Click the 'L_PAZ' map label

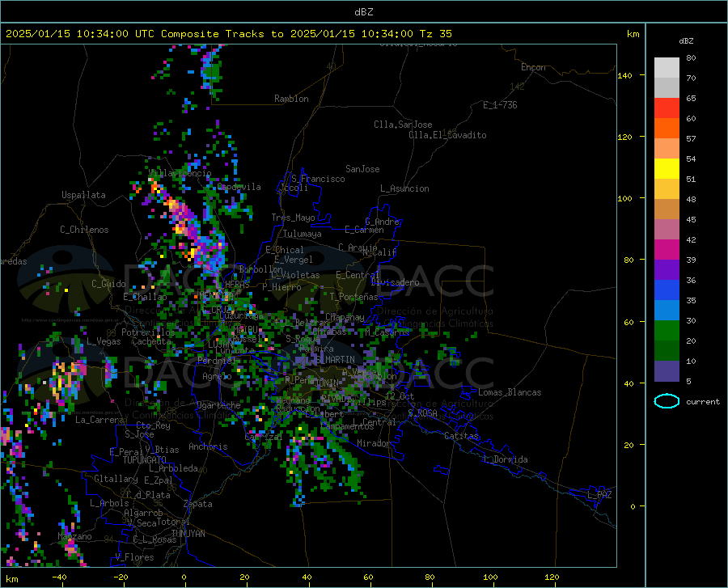click(599, 495)
